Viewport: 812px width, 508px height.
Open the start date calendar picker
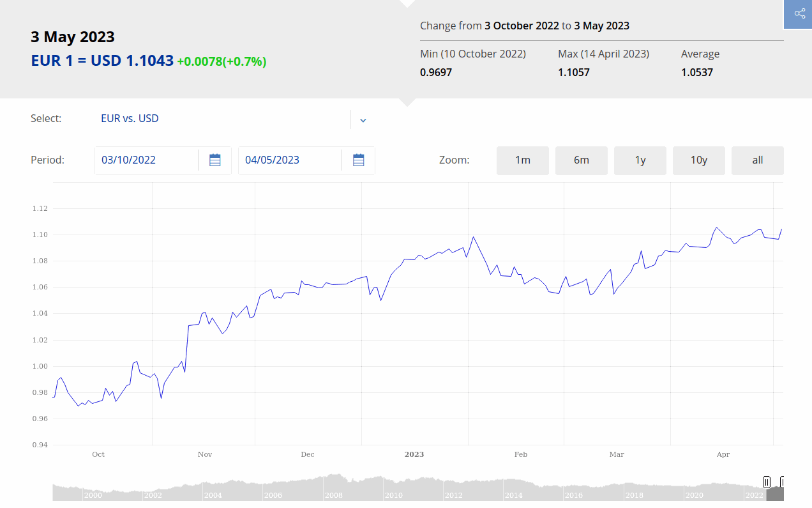215,160
